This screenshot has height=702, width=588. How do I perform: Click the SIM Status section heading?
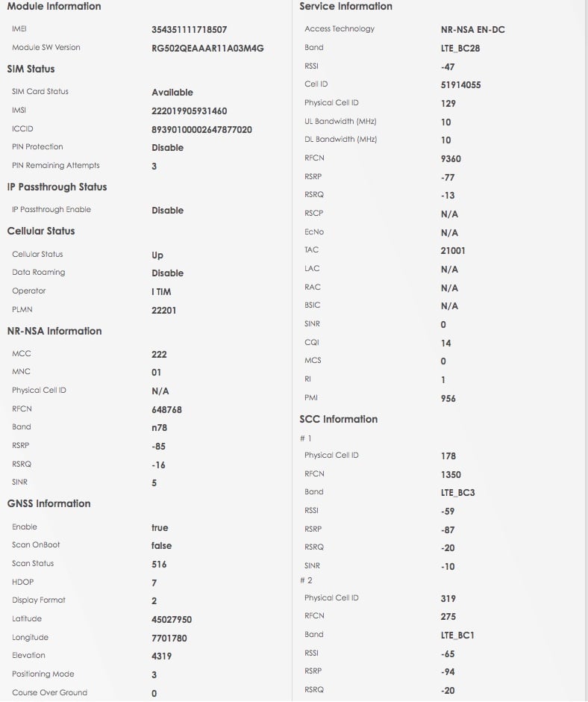point(31,69)
